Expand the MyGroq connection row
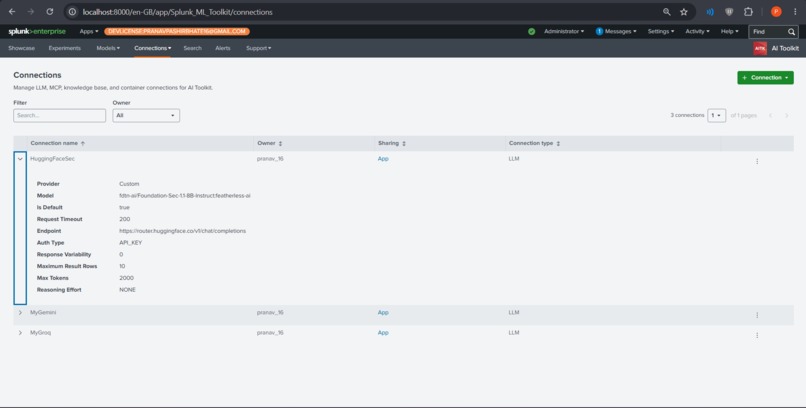 pos(20,333)
